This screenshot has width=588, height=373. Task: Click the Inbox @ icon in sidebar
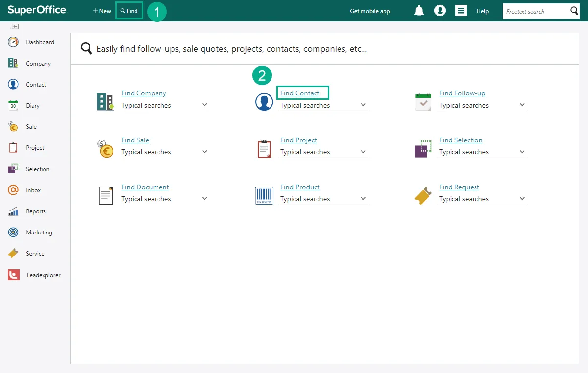tap(13, 190)
